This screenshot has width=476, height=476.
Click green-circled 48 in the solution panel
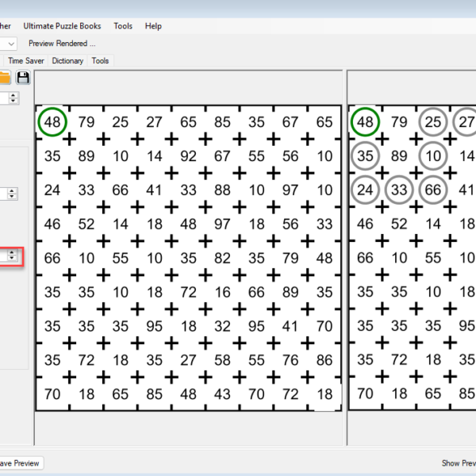(x=365, y=122)
